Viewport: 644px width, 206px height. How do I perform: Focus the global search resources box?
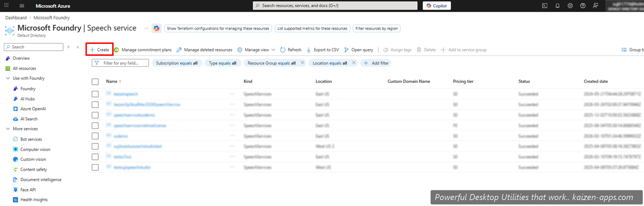(x=335, y=6)
